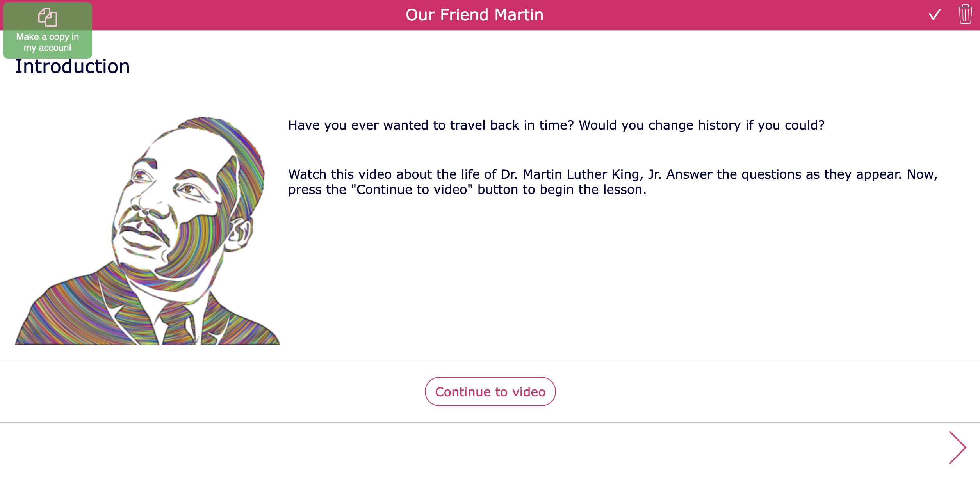Select the trash can in the top bar
The height and width of the screenshot is (501, 980).
[965, 15]
